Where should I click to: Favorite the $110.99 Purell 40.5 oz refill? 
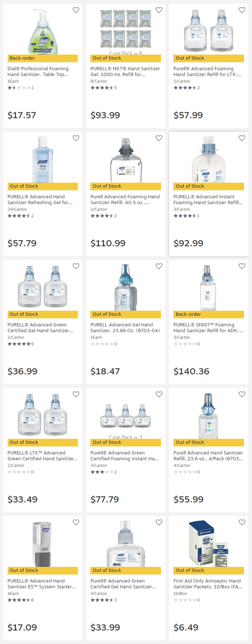click(159, 138)
